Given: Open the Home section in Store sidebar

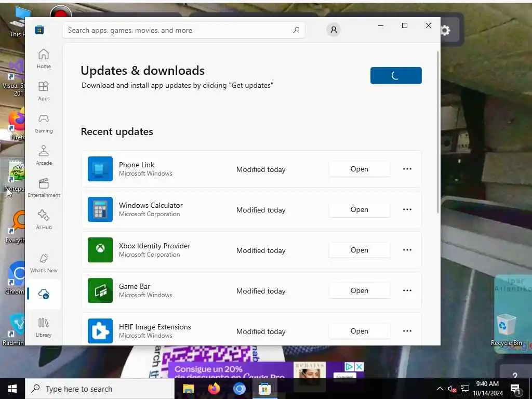Looking at the screenshot, I should click(x=44, y=59).
